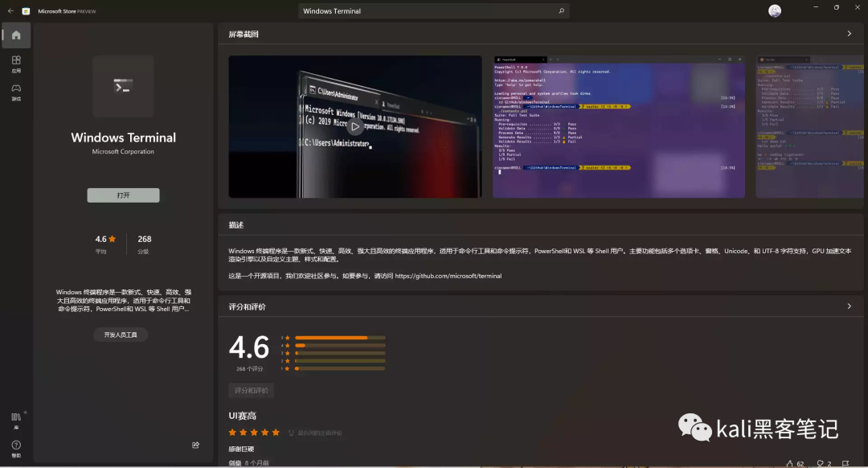868x468 pixels.
Task: Open the PowerShell purple screenshot thumbnail
Action: [619, 127]
